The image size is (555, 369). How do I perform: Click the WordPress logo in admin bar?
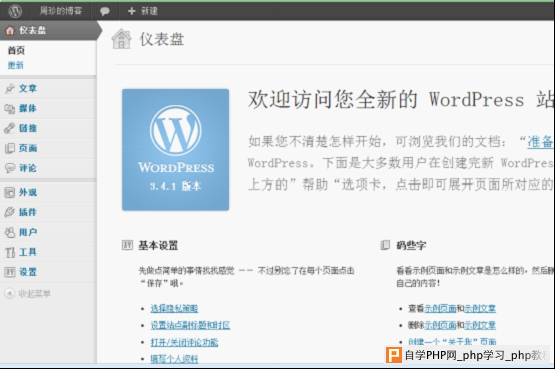15,11
